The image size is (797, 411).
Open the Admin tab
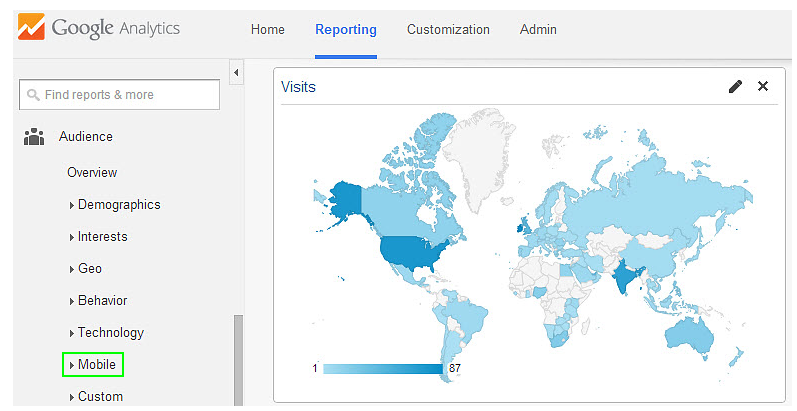[538, 30]
